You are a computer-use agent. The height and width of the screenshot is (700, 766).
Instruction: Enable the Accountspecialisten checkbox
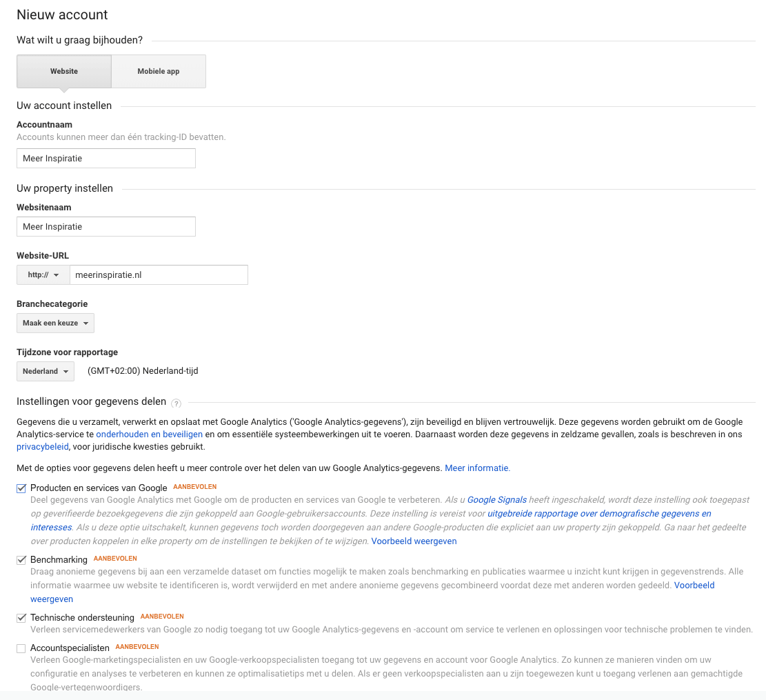point(21,647)
